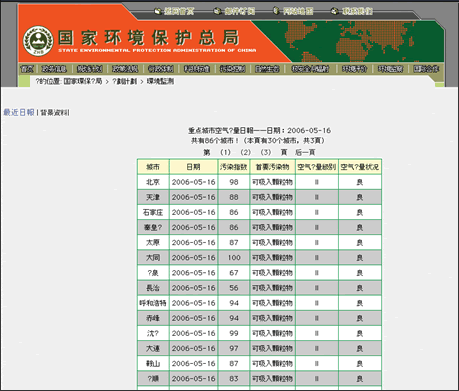
Task: Click 返回首页 text link in top bar
Action: coord(179,11)
